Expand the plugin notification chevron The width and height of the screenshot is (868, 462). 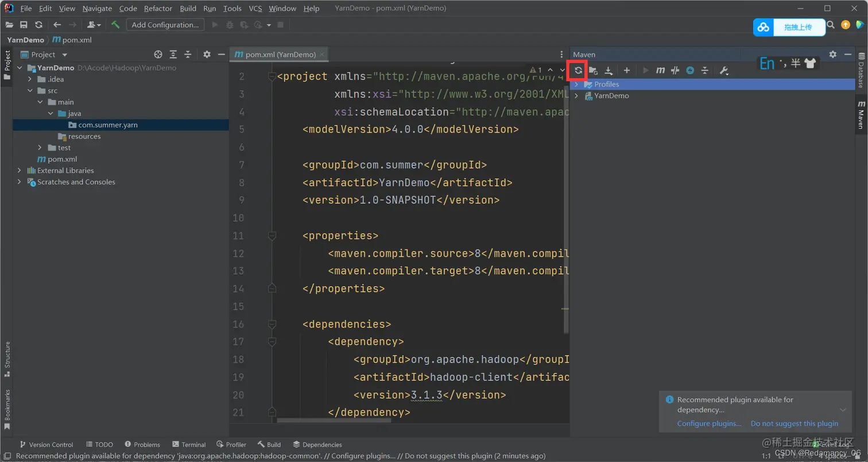(843, 410)
